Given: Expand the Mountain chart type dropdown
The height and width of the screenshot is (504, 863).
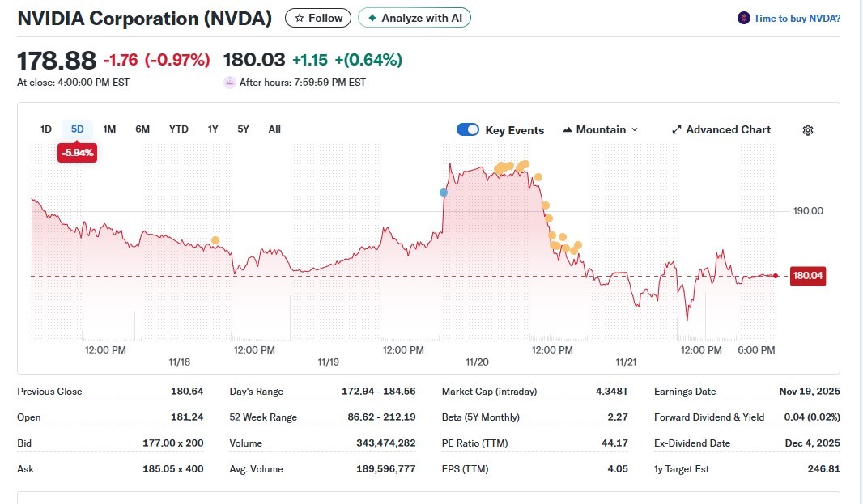Looking at the screenshot, I should pos(634,130).
